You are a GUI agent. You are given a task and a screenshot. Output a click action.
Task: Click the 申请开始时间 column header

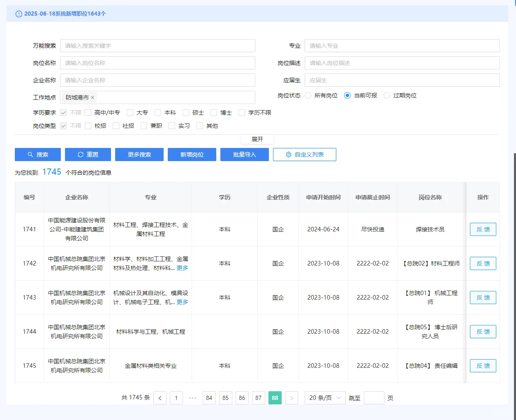tap(324, 197)
